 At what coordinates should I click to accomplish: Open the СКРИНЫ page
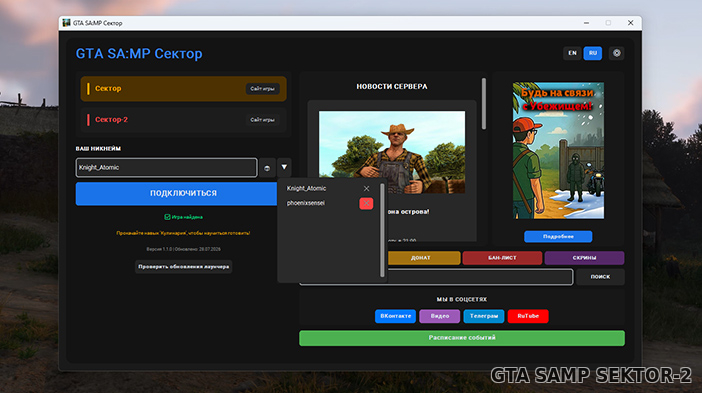tap(584, 258)
